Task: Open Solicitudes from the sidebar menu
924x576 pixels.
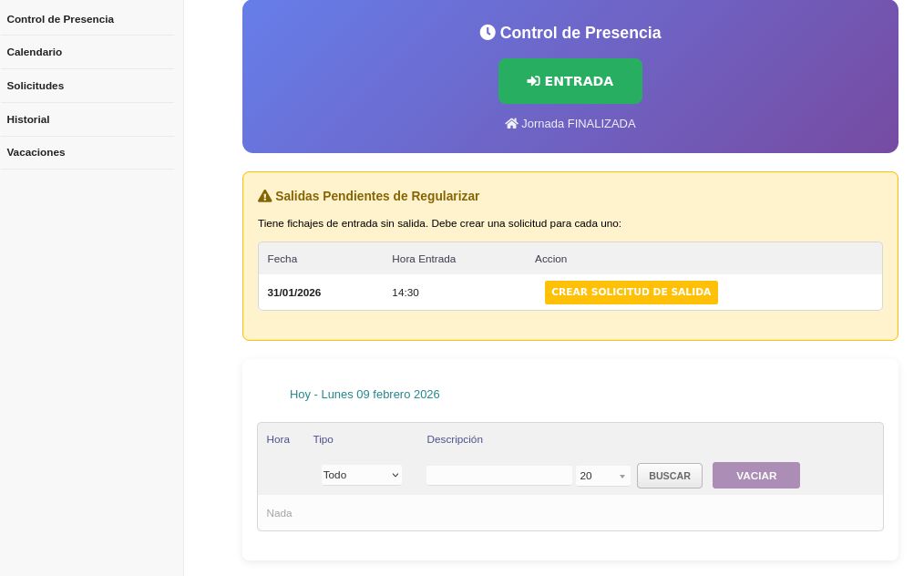Action: pyautogui.click(x=36, y=86)
